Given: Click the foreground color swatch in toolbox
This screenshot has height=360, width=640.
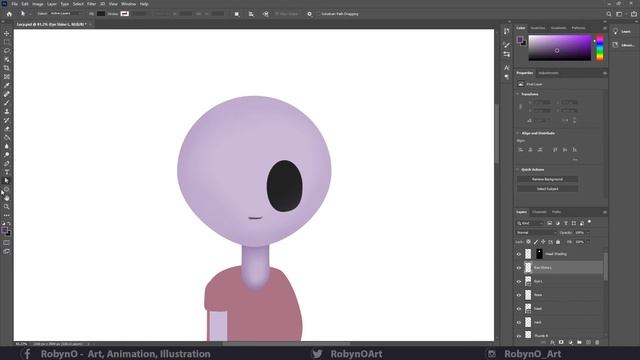Looking at the screenshot, I should point(4,231).
